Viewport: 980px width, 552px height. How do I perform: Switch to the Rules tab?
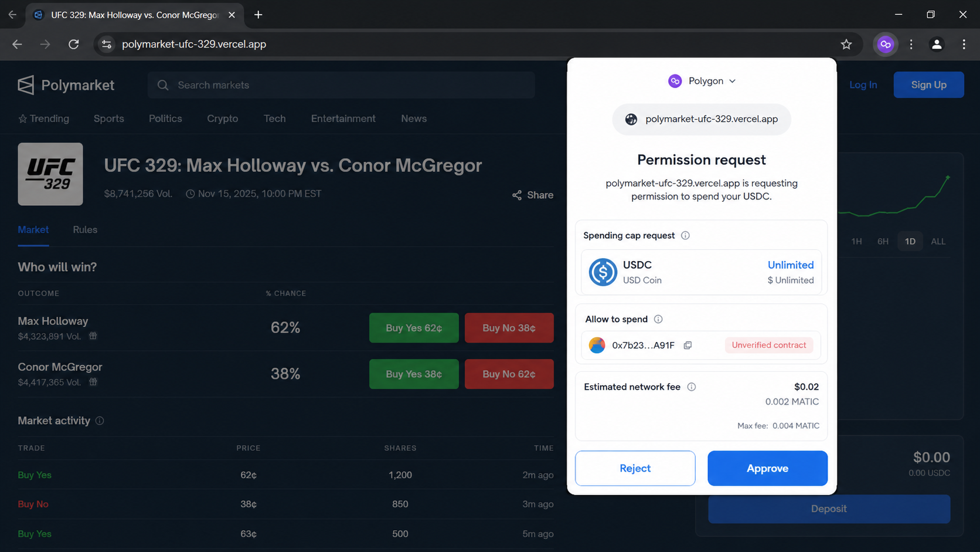tap(85, 230)
